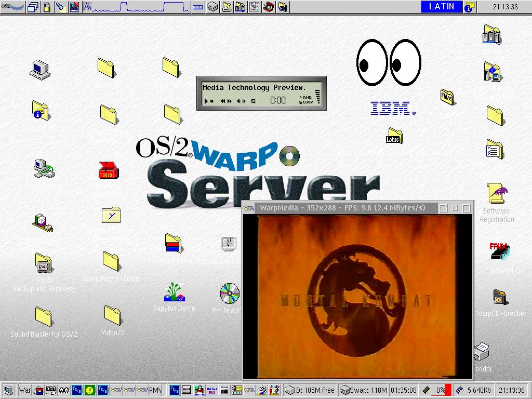The width and height of the screenshot is (532, 399).
Task: Click the desktop computer icon at top left
Action: [x=39, y=70]
